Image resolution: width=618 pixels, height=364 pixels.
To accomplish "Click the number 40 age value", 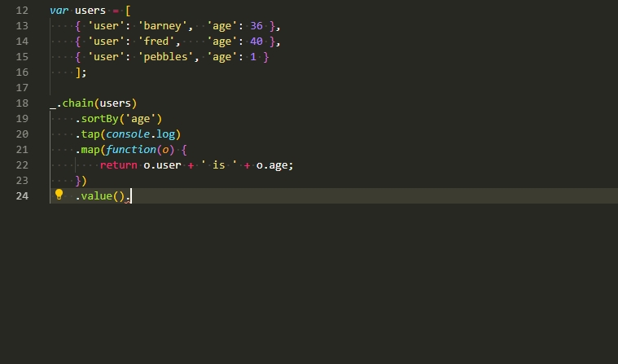I will point(256,42).
